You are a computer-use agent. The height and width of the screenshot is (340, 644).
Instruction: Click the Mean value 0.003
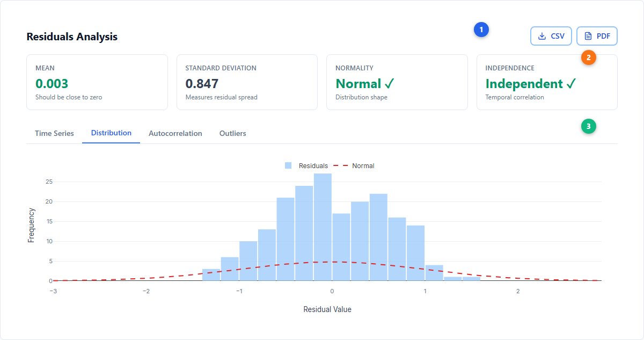coord(52,84)
